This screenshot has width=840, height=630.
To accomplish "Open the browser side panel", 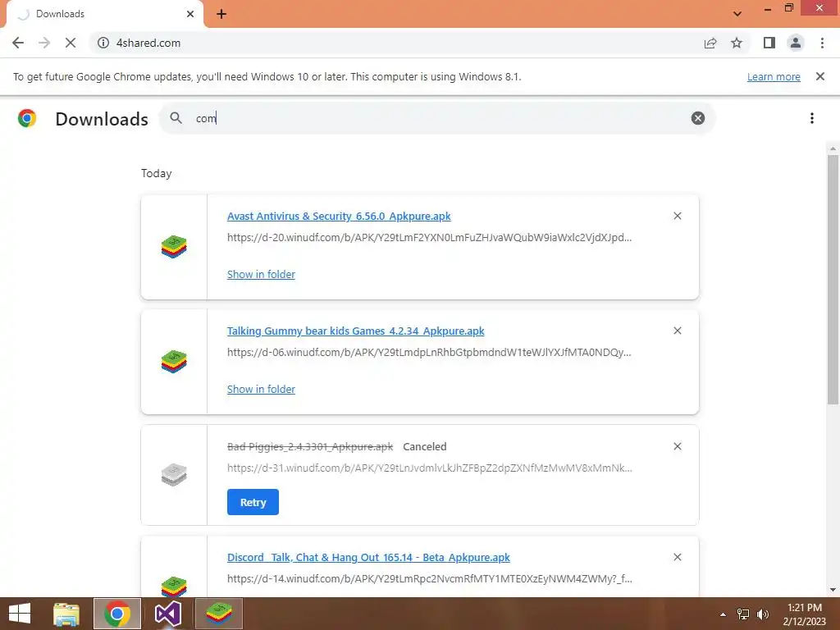I will pyautogui.click(x=769, y=43).
